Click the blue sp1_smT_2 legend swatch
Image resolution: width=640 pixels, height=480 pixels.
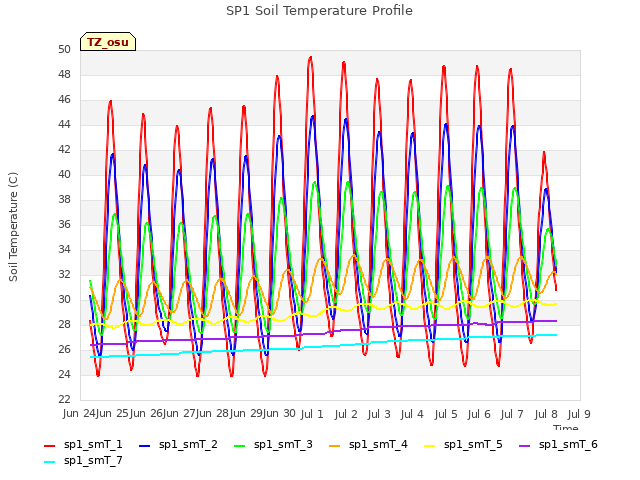tap(144, 446)
